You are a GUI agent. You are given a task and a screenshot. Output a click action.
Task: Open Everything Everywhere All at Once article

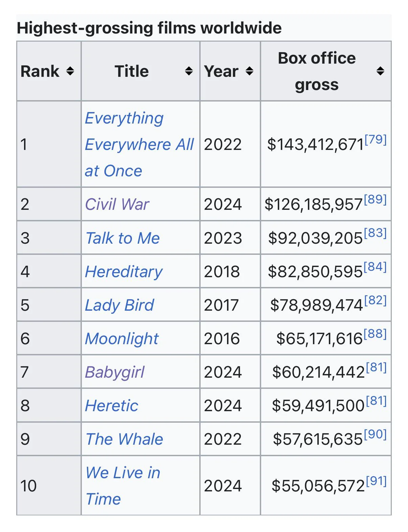coord(139,145)
